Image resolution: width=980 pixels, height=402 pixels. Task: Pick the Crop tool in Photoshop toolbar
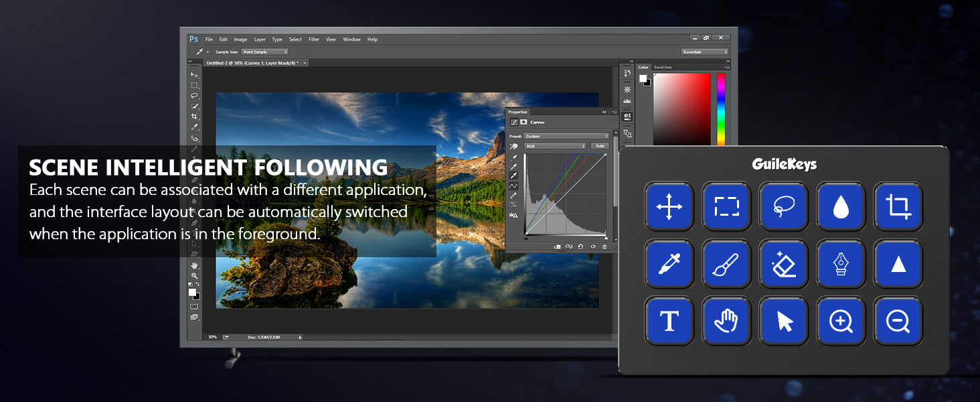point(194,117)
